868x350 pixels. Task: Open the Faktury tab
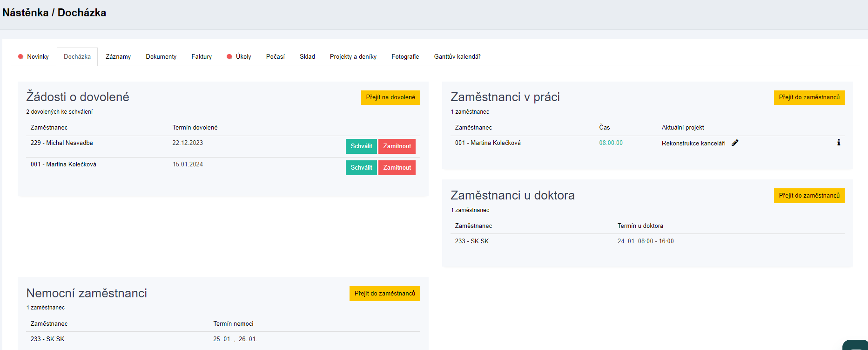(202, 57)
